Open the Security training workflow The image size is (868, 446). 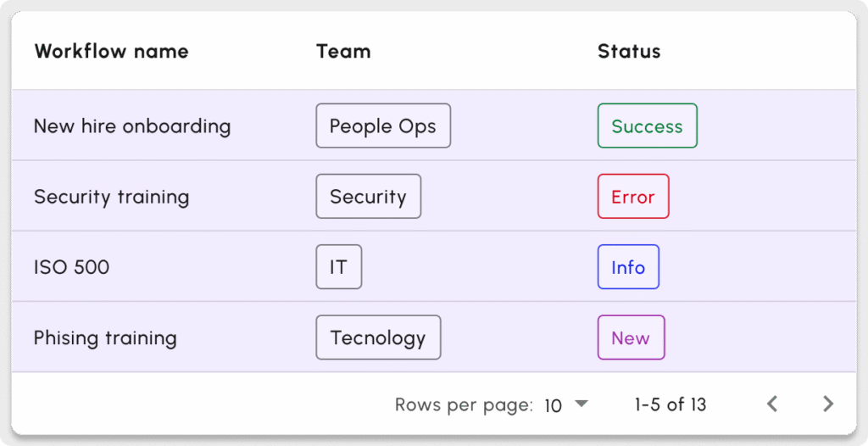tap(111, 197)
